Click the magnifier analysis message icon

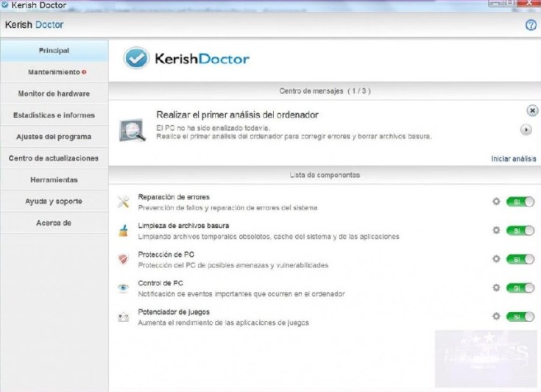coord(132,130)
